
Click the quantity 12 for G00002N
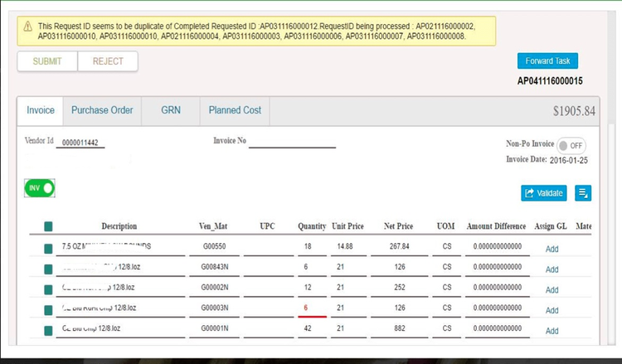click(x=312, y=288)
